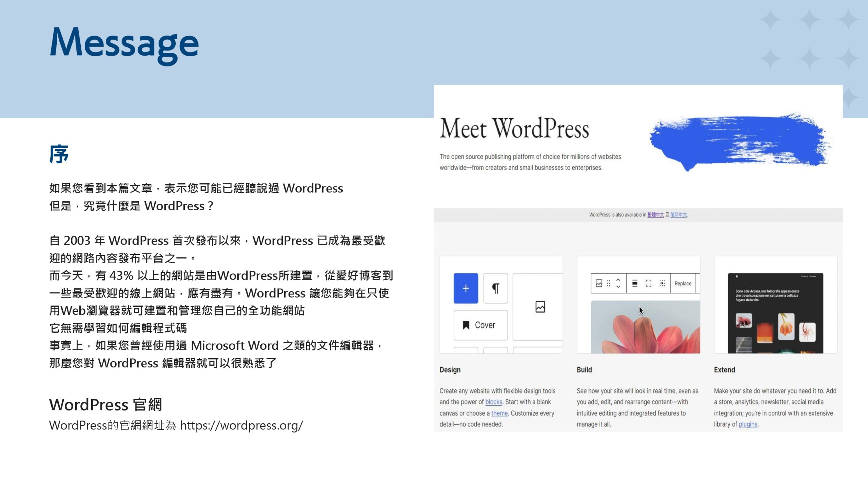The image size is (868, 488).
Task: Click the dark portfolio preview in Extend card
Action: pyautogui.click(x=775, y=313)
